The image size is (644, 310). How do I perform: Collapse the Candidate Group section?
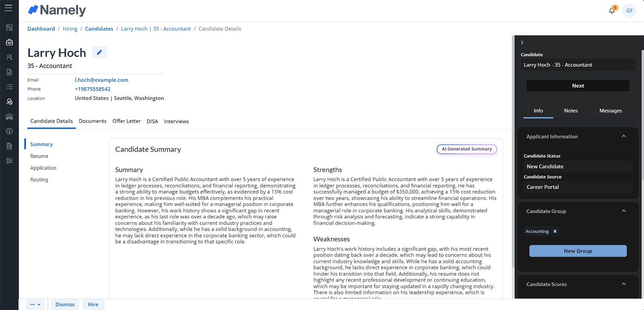624,211
